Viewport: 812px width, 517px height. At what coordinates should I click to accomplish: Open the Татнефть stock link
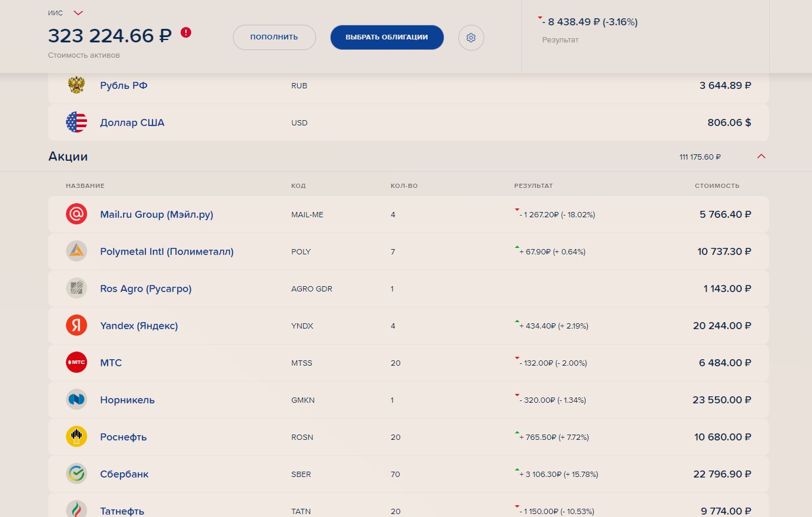pos(122,511)
